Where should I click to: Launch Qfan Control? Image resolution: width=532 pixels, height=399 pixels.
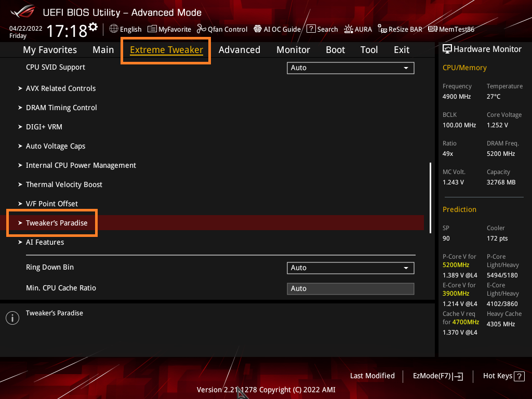coord(222,29)
